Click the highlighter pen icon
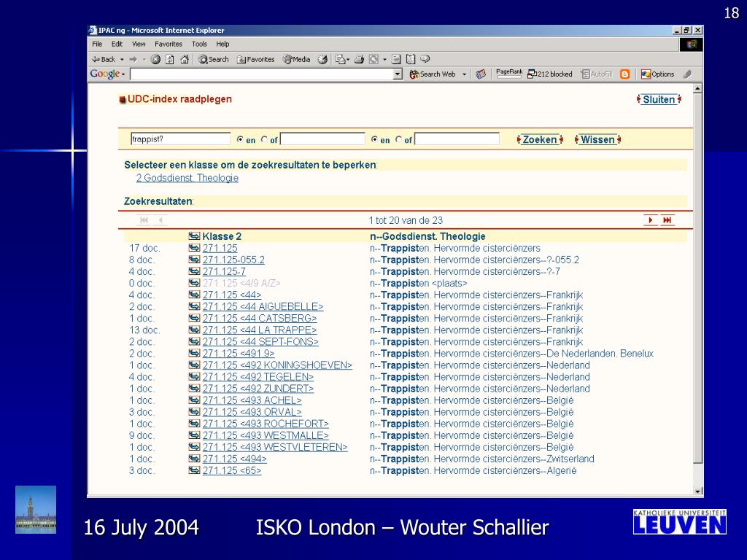 [687, 74]
